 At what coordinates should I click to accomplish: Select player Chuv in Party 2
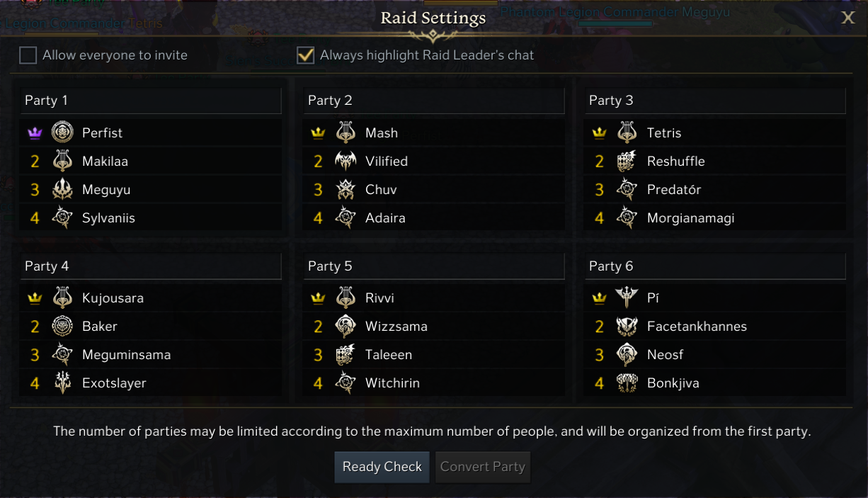(x=381, y=190)
